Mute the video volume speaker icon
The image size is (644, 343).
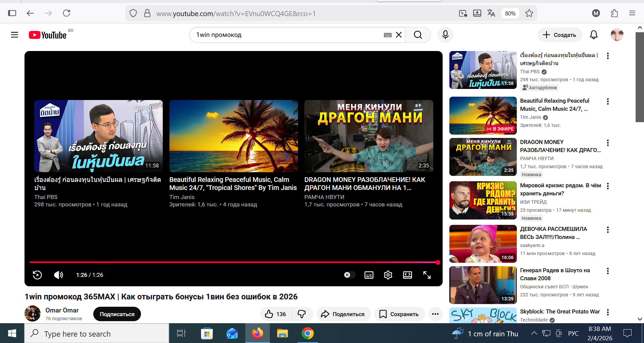(58, 275)
